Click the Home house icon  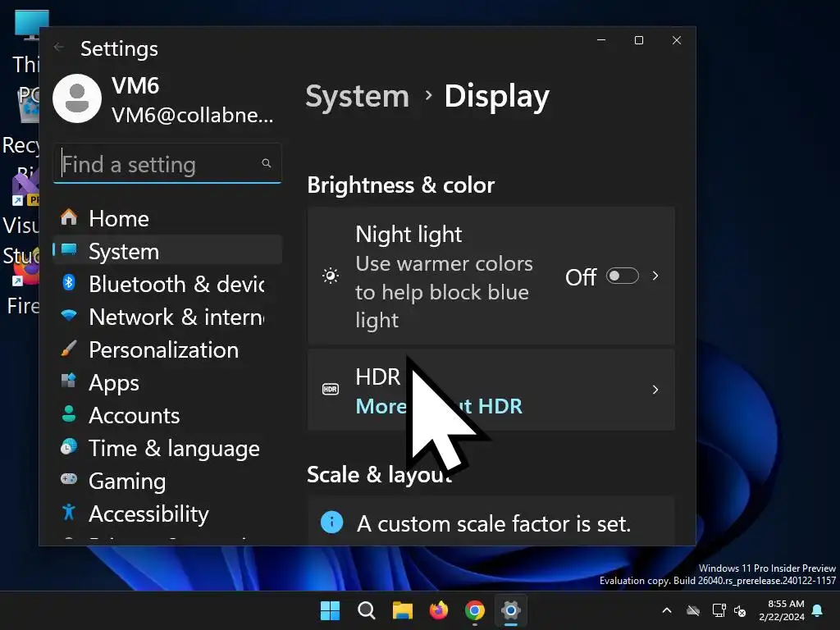tap(69, 217)
